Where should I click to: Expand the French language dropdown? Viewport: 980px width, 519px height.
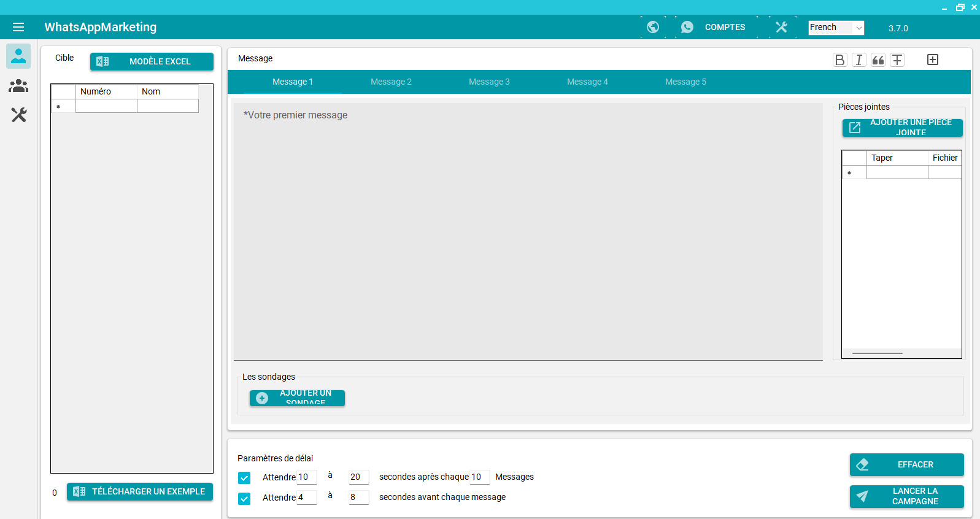836,28
